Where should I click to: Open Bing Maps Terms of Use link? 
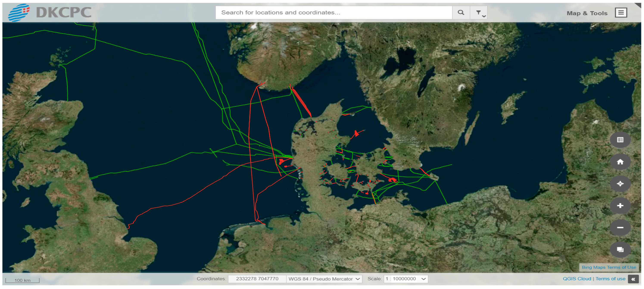609,267
